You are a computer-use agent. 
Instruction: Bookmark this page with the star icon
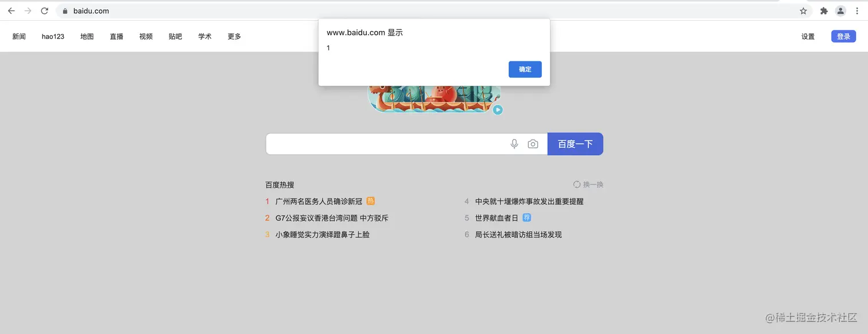click(x=803, y=11)
